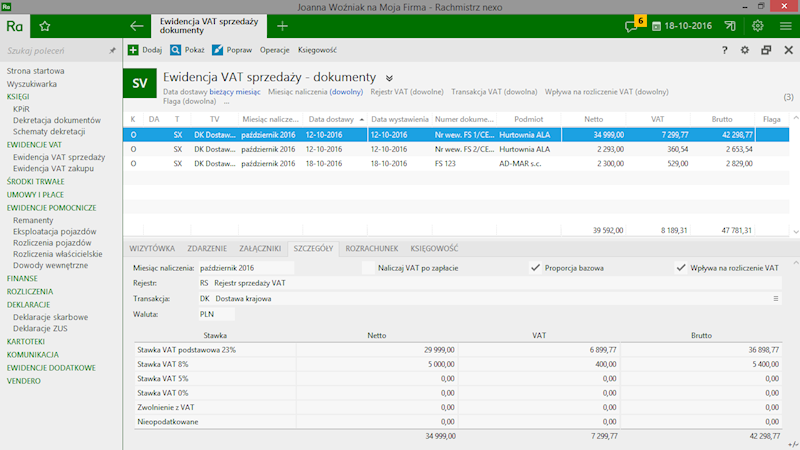Open the hamburger main menu
This screenshot has width=800, height=450.
pyautogui.click(x=786, y=26)
